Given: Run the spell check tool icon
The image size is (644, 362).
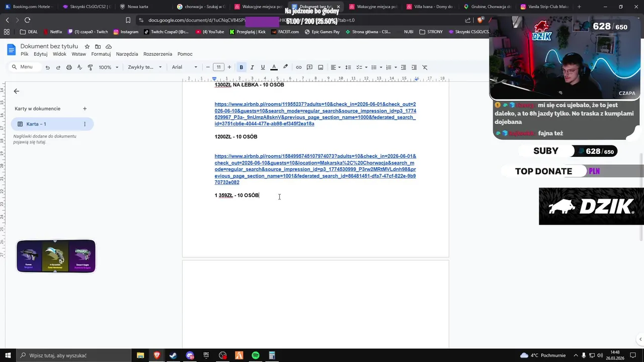Looking at the screenshot, I should coord(79,67).
